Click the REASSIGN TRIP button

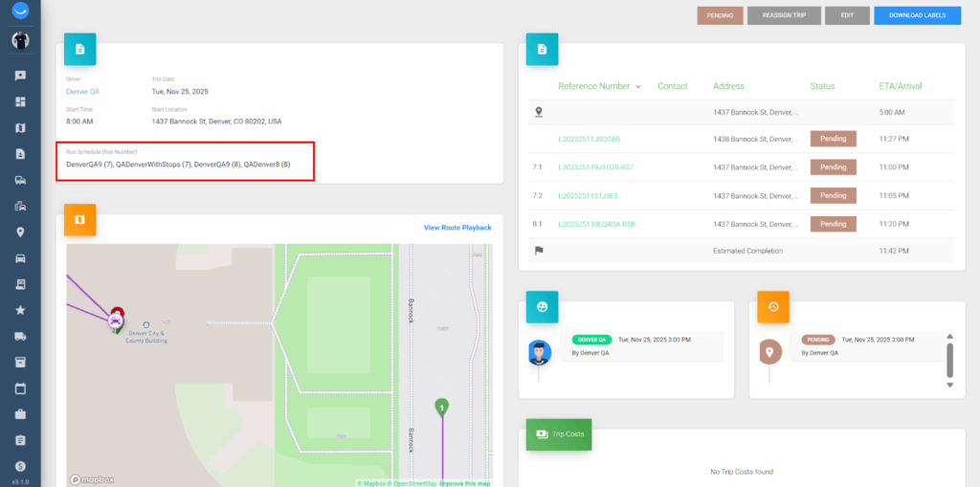pos(784,15)
